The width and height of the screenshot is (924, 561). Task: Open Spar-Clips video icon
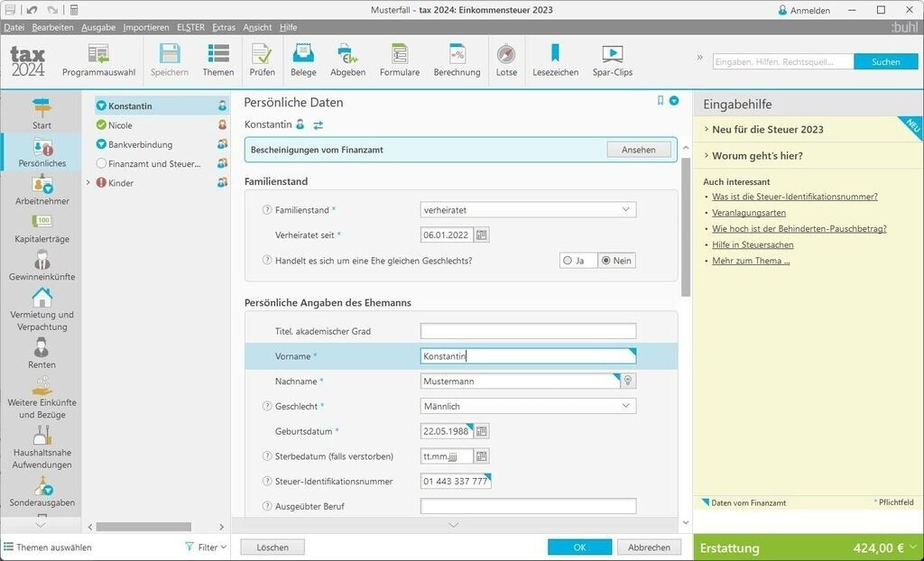coord(612,54)
